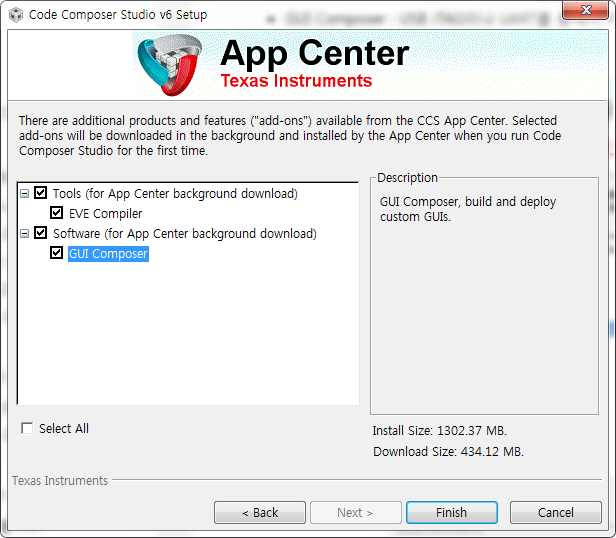
Task: Click the Select All label text
Action: [64, 428]
